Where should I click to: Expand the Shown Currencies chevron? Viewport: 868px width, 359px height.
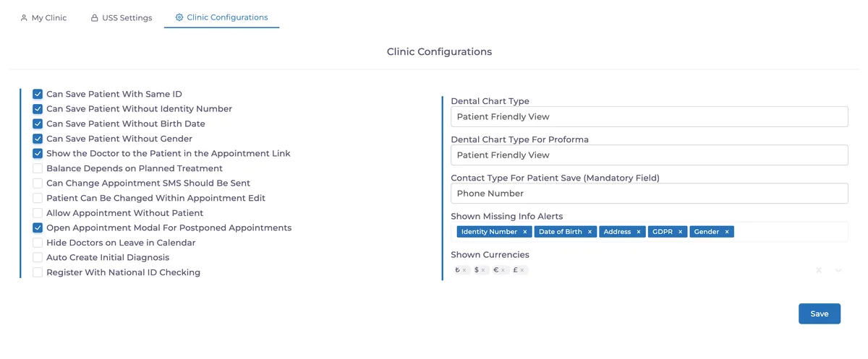coord(838,270)
